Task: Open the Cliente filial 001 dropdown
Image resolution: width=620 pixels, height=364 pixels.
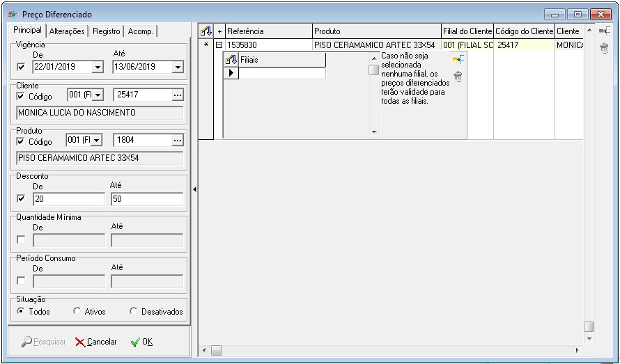Action: coord(97,95)
